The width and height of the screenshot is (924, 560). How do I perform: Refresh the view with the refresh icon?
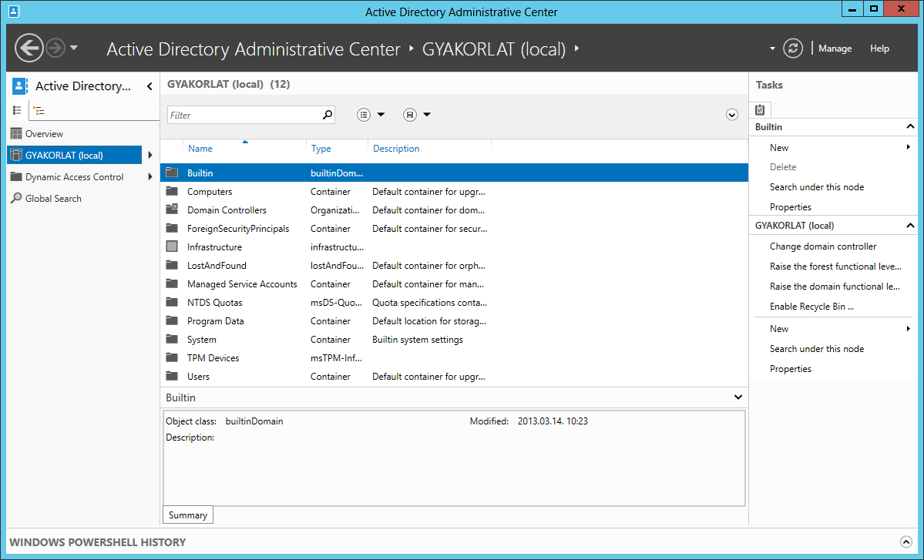[x=792, y=49]
